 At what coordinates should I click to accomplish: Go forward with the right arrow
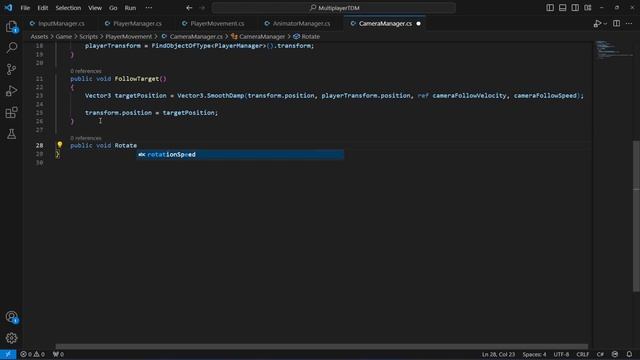(202, 8)
